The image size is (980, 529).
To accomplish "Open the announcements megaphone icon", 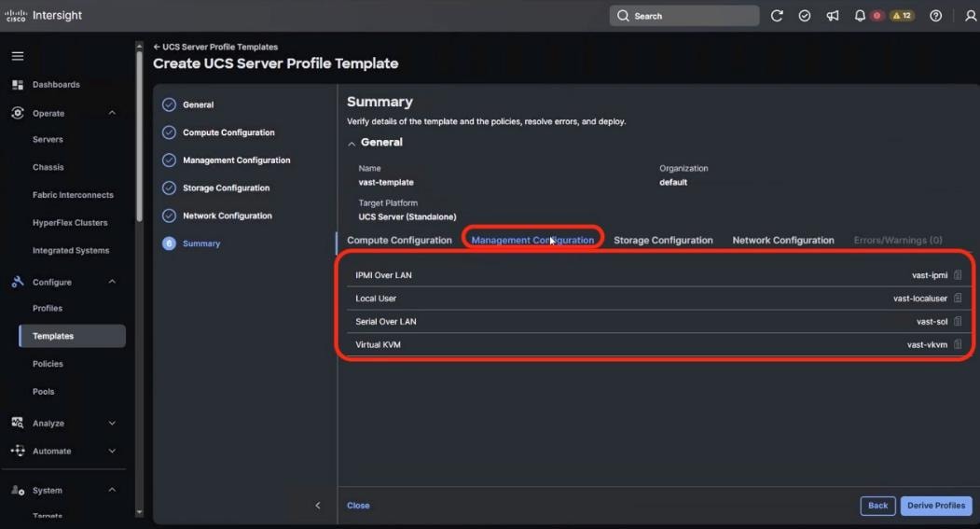I will 833,16.
